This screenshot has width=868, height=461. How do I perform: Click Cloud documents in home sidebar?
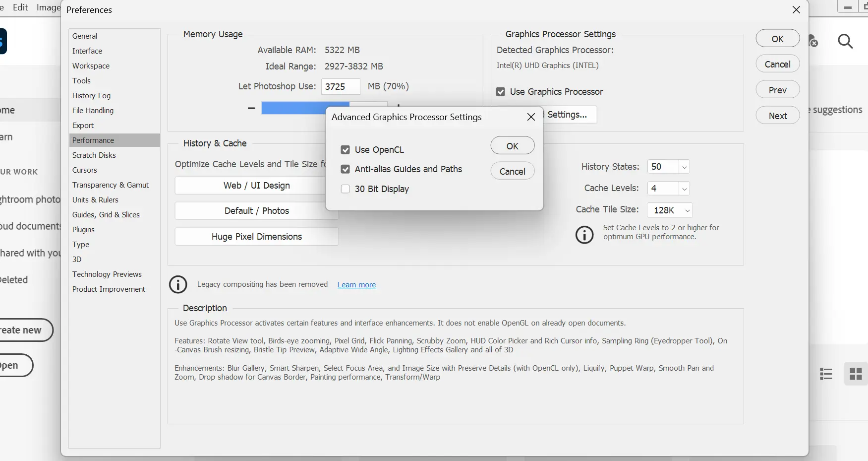[x=30, y=226]
